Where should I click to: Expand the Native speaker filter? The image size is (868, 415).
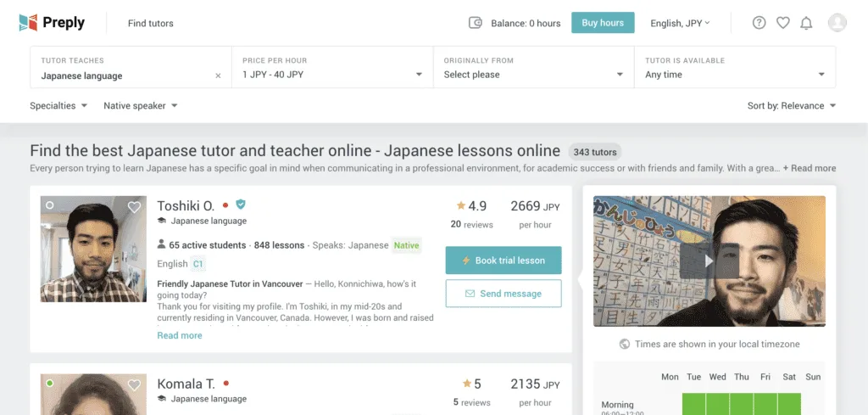[x=141, y=106]
